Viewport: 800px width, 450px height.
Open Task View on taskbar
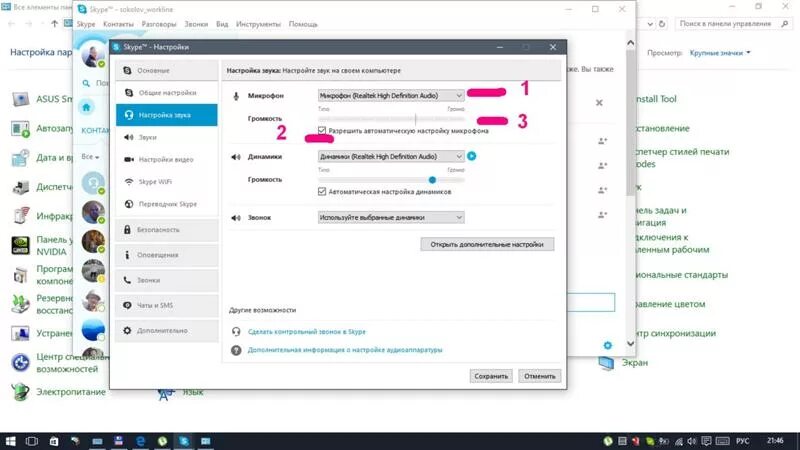coord(32,441)
